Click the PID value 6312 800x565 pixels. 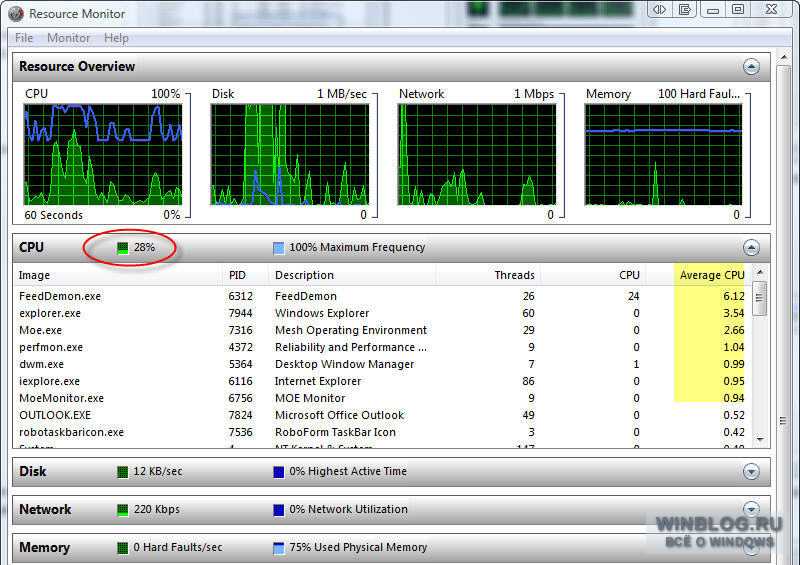[x=240, y=296]
